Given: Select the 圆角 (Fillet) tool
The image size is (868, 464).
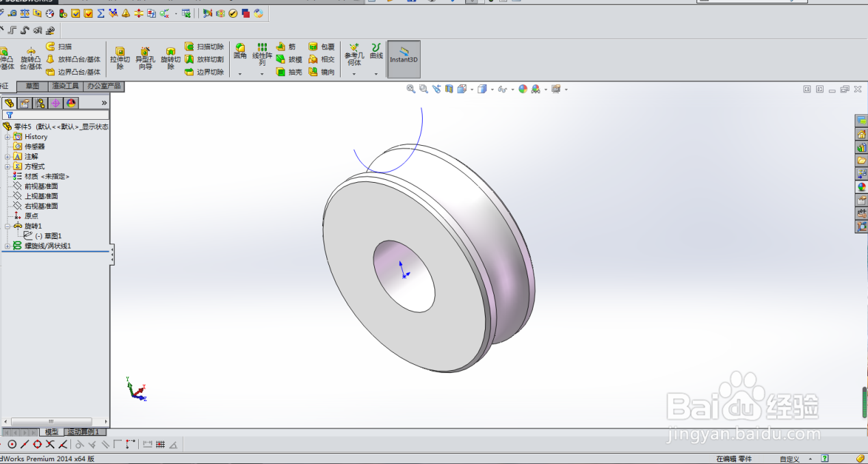Looking at the screenshot, I should (x=239, y=55).
